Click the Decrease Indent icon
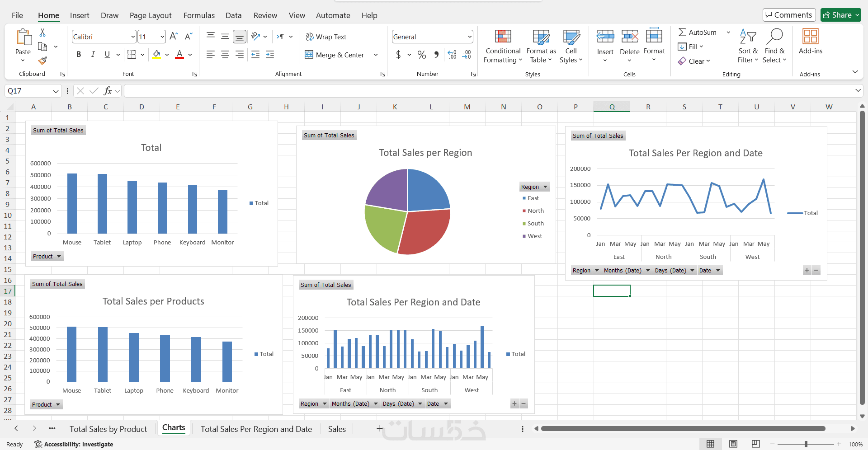This screenshot has width=868, height=450. pyautogui.click(x=255, y=55)
